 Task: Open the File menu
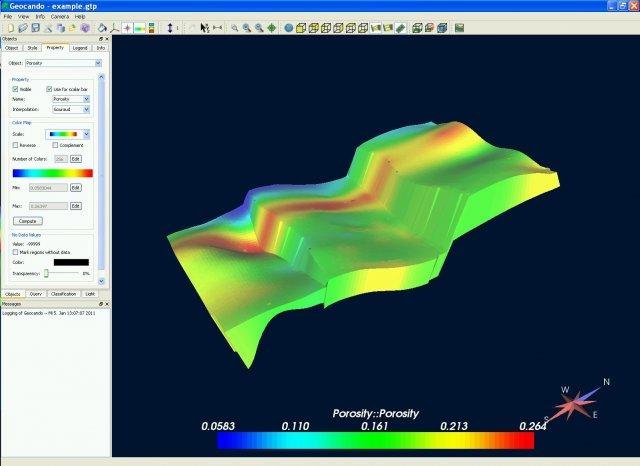click(x=8, y=16)
